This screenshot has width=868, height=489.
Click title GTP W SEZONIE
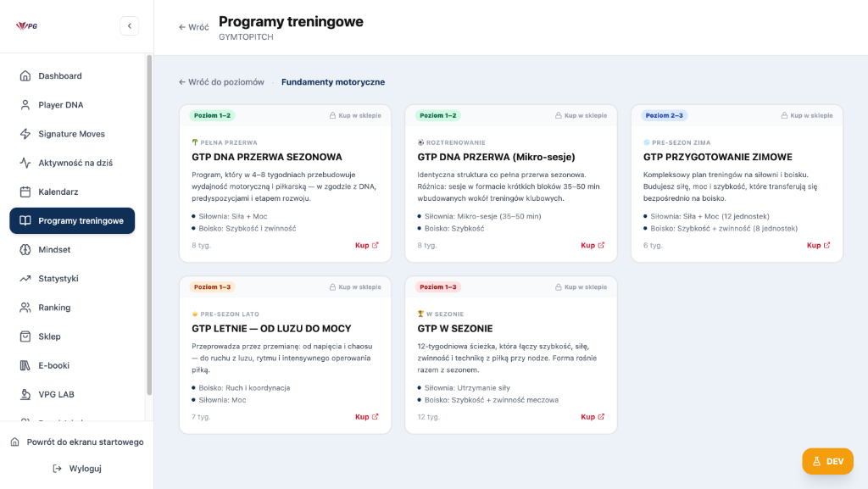pos(455,329)
